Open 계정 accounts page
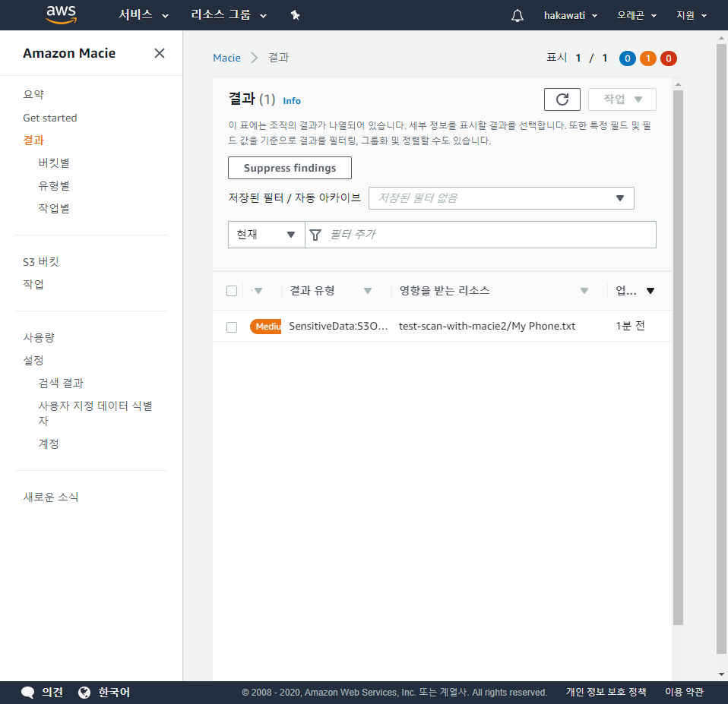This screenshot has width=728, height=704. point(49,444)
